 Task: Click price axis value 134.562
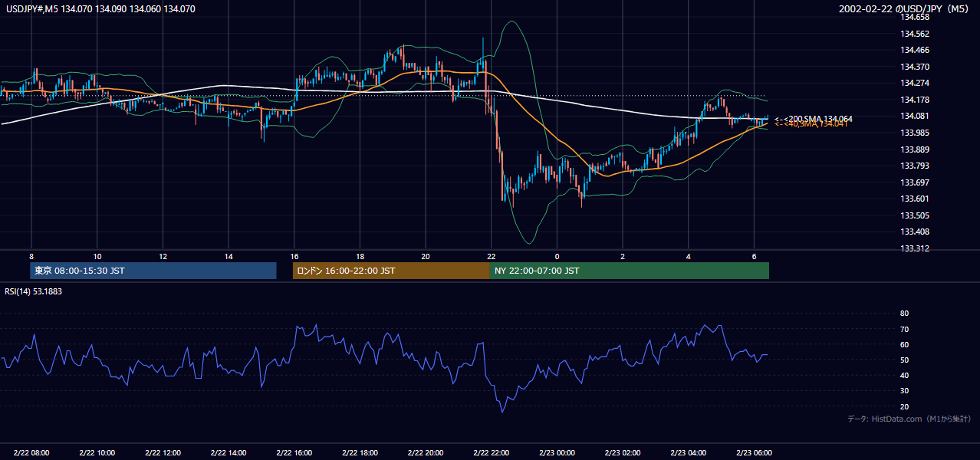click(x=913, y=34)
